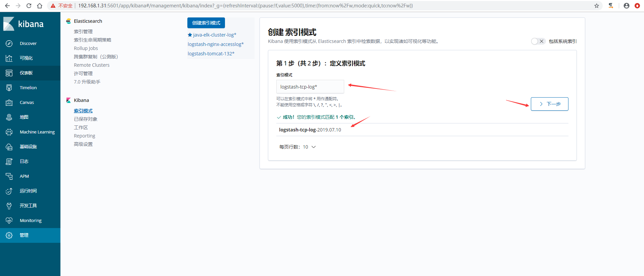Open Discover compass icon in sidebar
The width and height of the screenshot is (644, 276).
pyautogui.click(x=9, y=44)
